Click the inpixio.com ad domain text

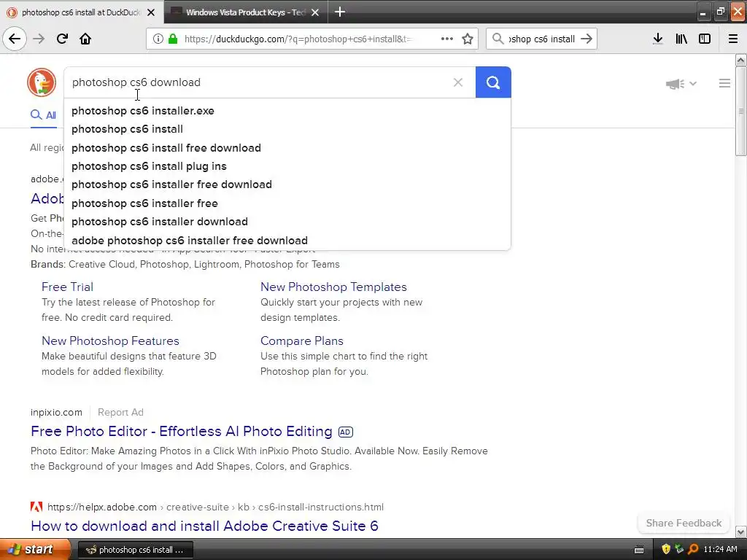[x=56, y=413]
